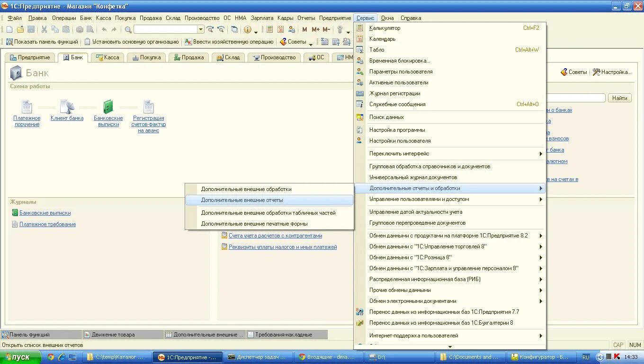
Task: Click the Платежное поручение scheme icon
Action: [27, 107]
